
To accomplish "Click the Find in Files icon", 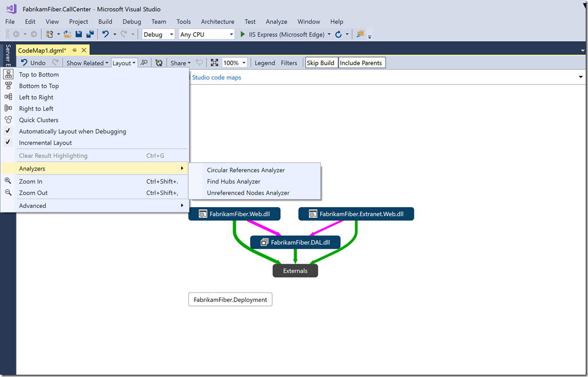I will 360,34.
